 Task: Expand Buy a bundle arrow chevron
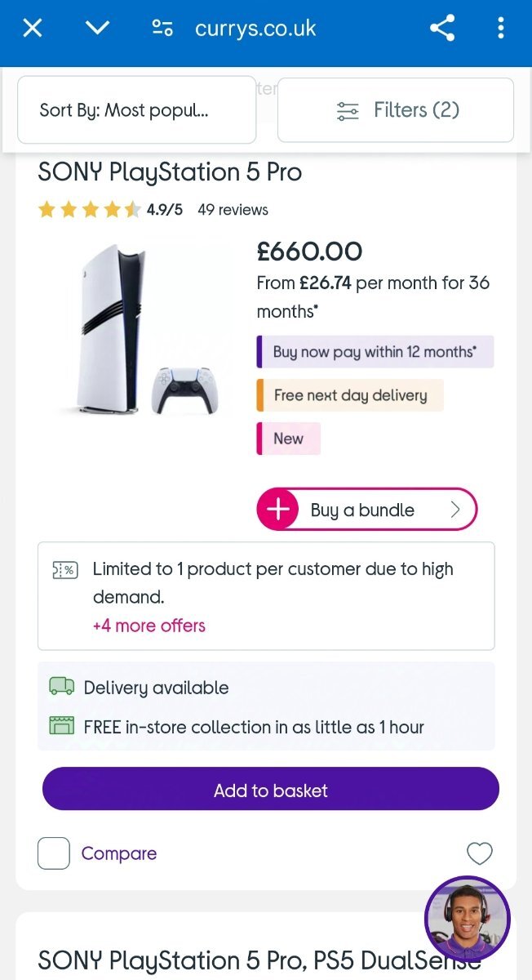tap(455, 510)
